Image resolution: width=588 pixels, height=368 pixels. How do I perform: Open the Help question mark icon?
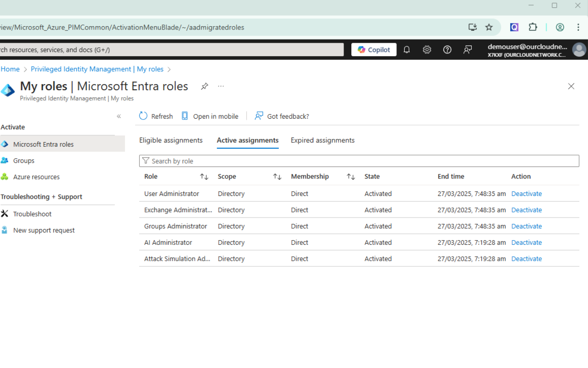tap(447, 50)
